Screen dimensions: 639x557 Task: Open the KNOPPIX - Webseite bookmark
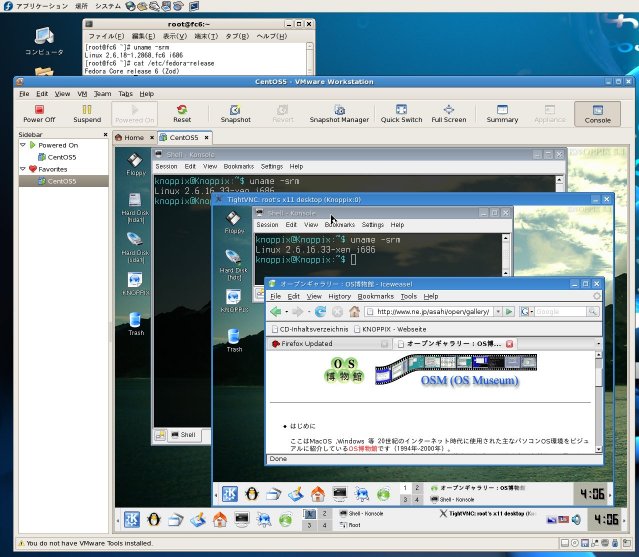pos(390,329)
